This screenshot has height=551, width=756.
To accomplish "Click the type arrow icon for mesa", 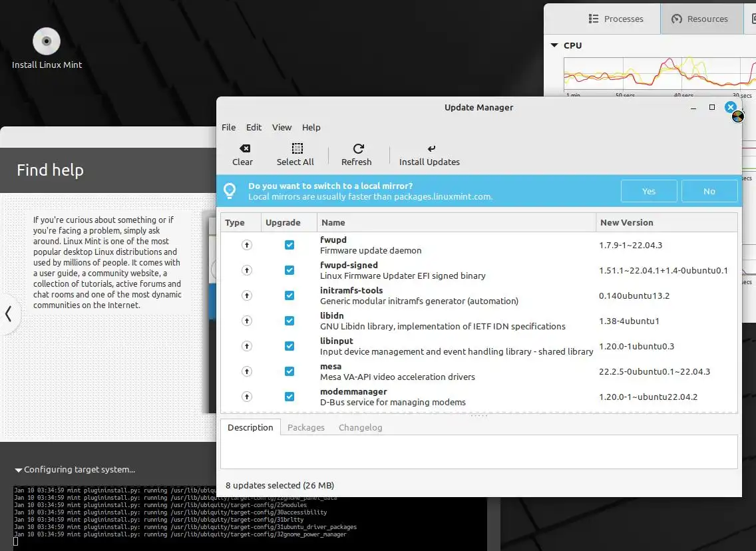I will [247, 371].
